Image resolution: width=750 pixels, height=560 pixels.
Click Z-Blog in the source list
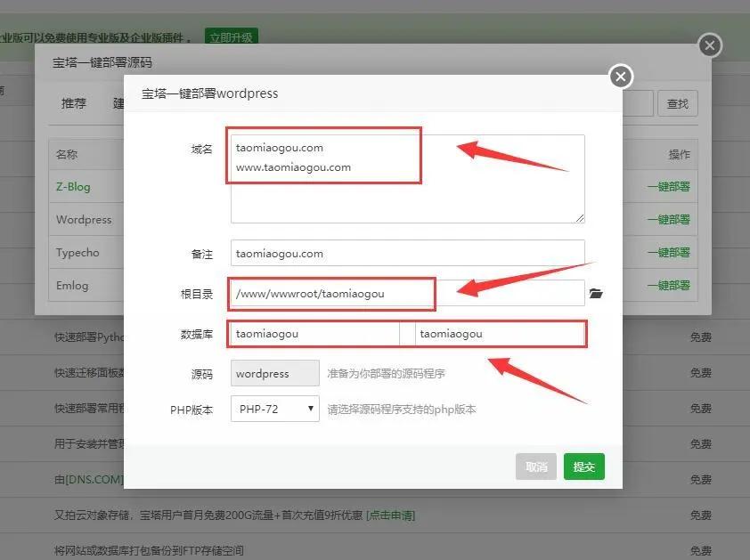[73, 186]
